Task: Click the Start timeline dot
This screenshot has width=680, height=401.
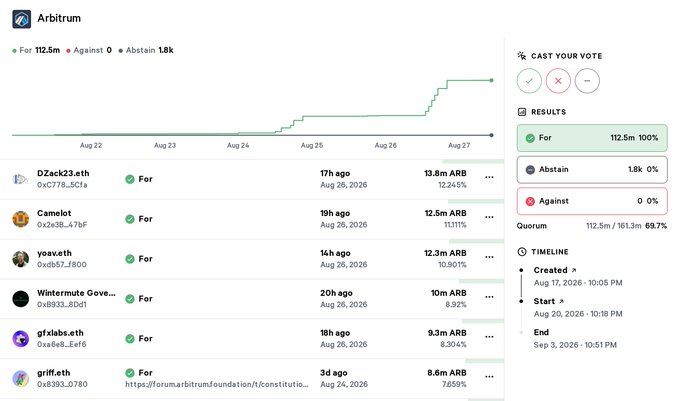Action: point(521,301)
